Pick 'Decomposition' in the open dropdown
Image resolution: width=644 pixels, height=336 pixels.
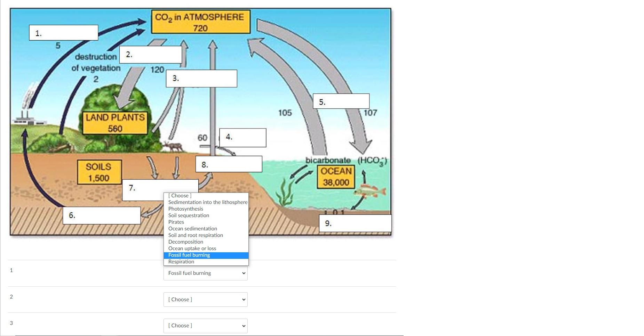tap(206, 242)
